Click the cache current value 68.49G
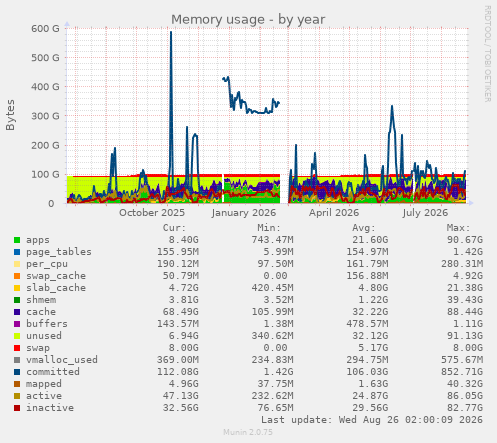 click(181, 312)
